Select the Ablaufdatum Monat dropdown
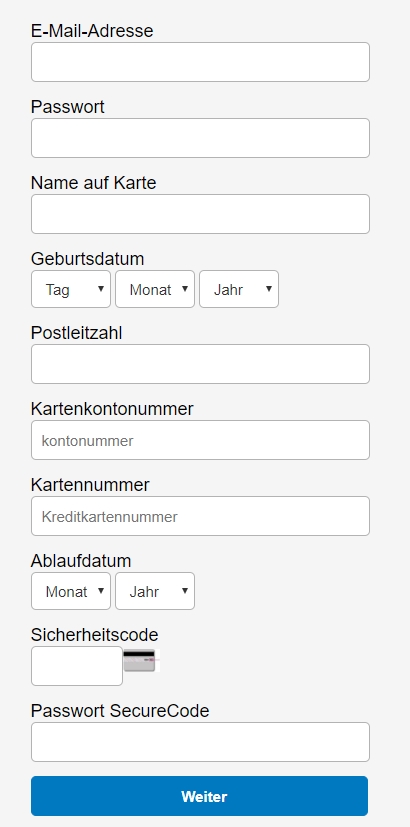This screenshot has height=827, width=410. pyautogui.click(x=71, y=591)
